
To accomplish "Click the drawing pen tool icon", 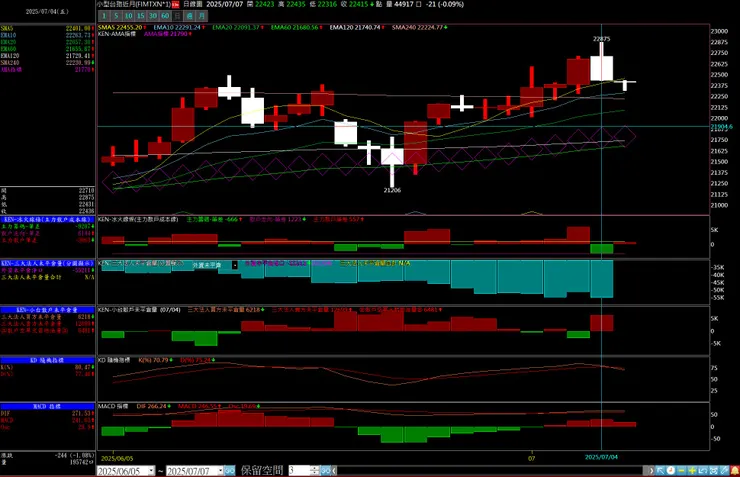I will tap(724, 471).
